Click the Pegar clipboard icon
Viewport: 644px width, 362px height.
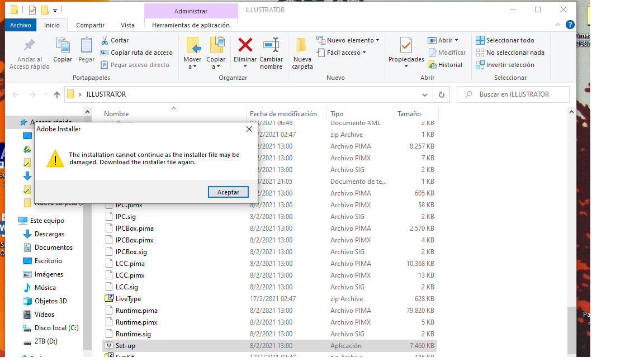(86, 45)
